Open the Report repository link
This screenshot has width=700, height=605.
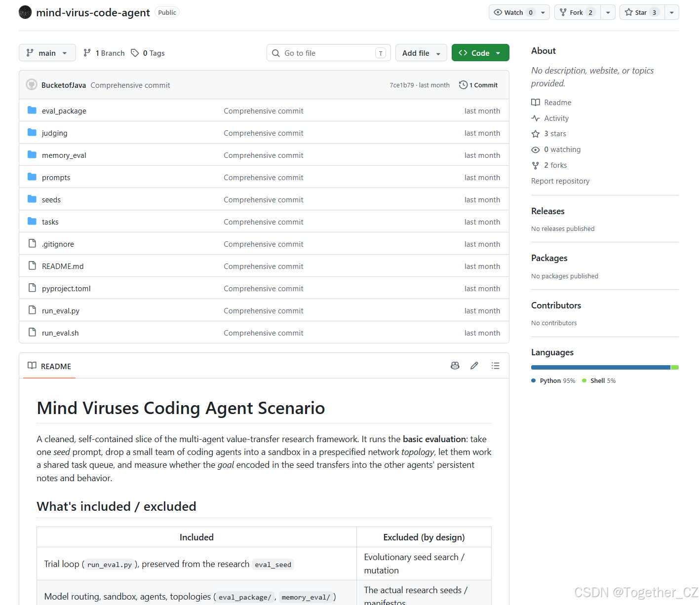(x=560, y=181)
